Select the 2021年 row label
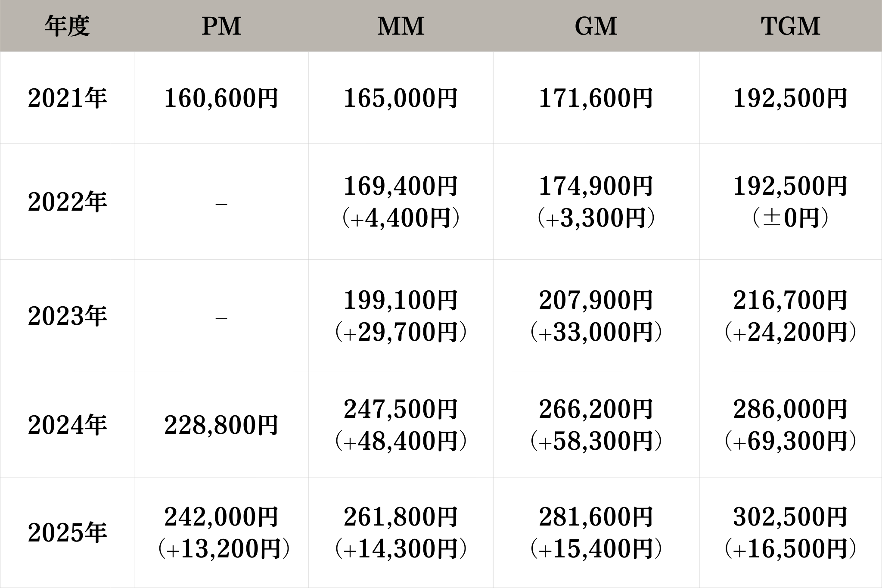This screenshot has height=588, width=882. [67, 98]
